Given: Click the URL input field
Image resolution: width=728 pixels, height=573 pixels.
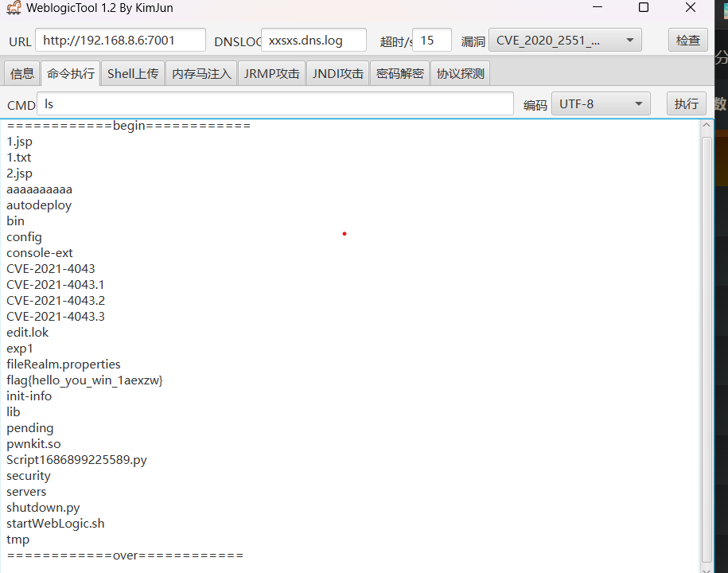Looking at the screenshot, I should tap(121, 41).
